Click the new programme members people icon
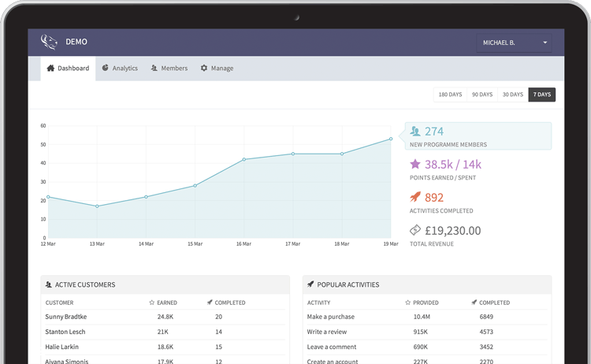The image size is (591, 364). [x=415, y=132]
